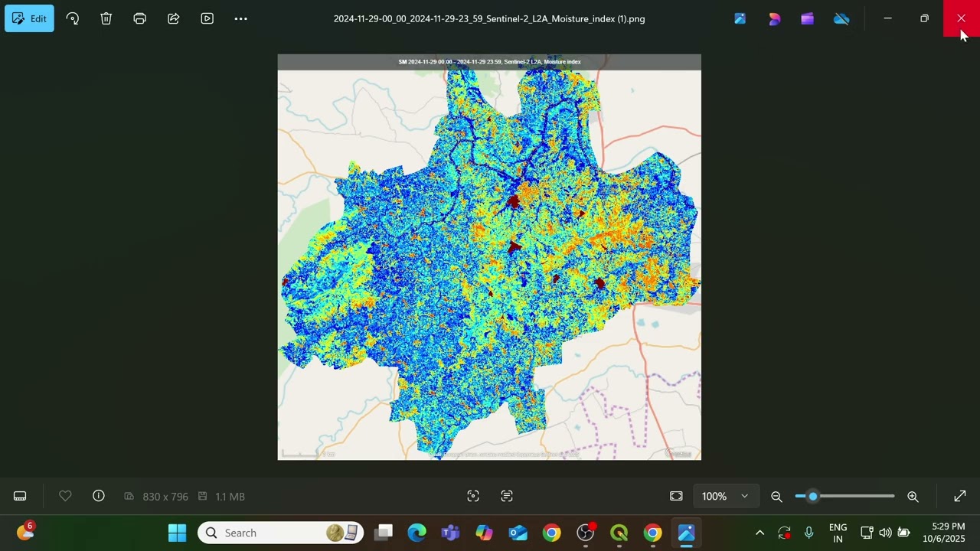Show hidden system tray icons chevron

coord(759,533)
